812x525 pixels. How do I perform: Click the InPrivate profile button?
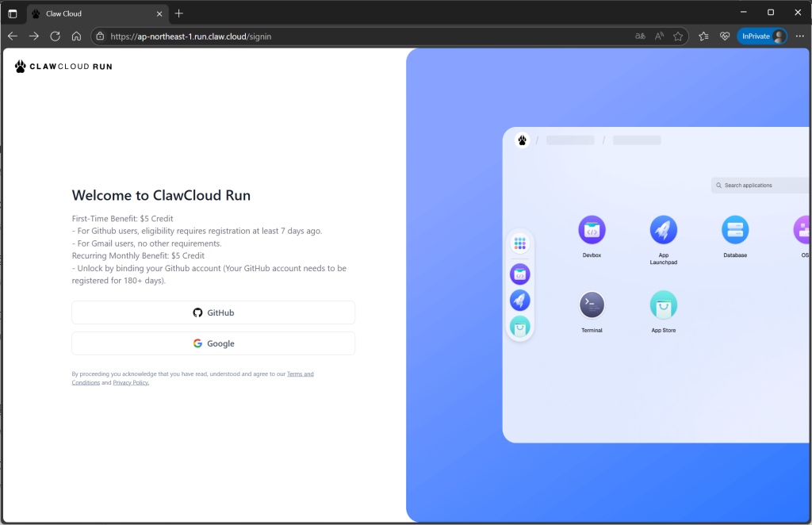point(762,36)
